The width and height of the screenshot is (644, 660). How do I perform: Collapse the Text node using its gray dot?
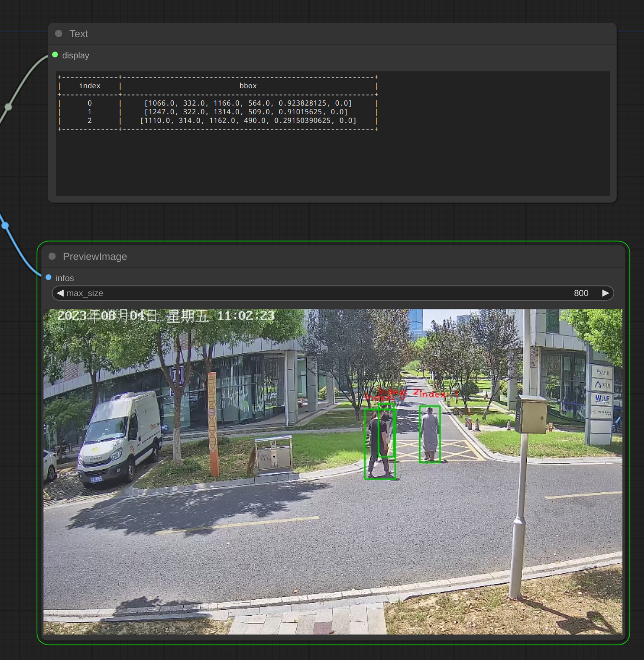pos(59,34)
